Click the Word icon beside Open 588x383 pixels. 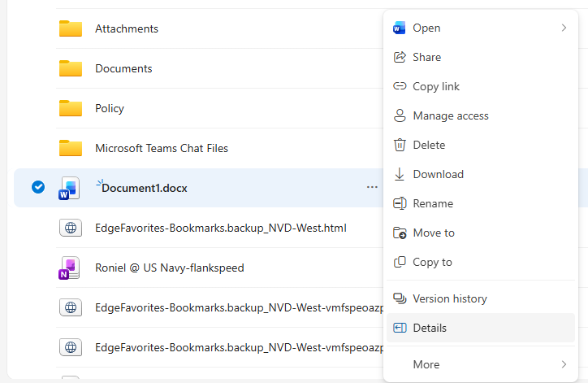tap(400, 28)
